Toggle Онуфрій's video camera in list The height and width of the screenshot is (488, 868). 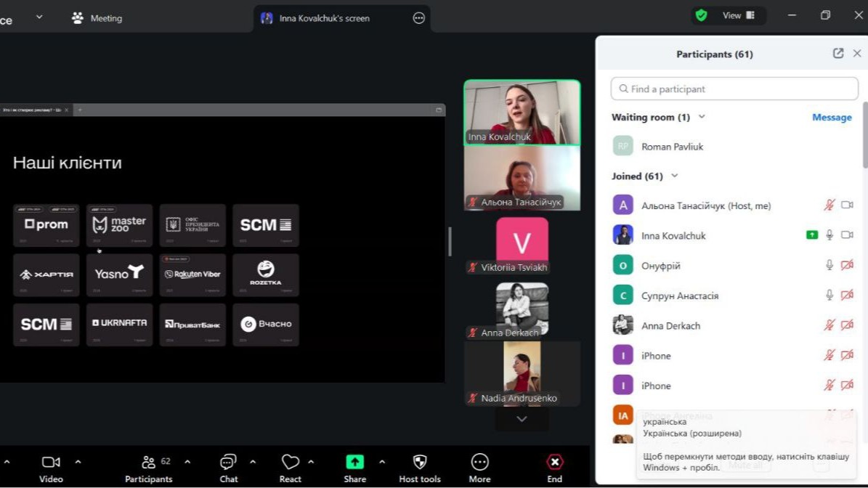tap(847, 266)
